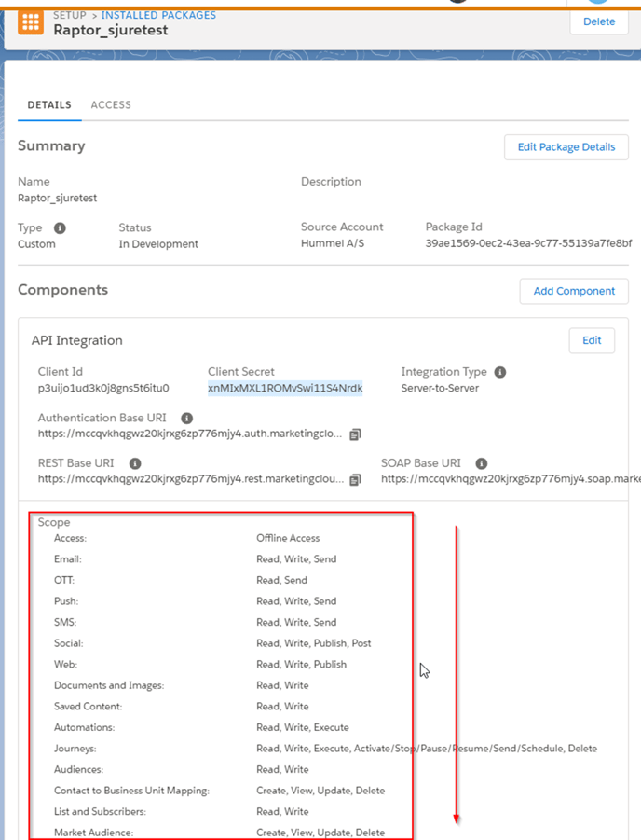Click the info icon beside Integration Type

(500, 372)
